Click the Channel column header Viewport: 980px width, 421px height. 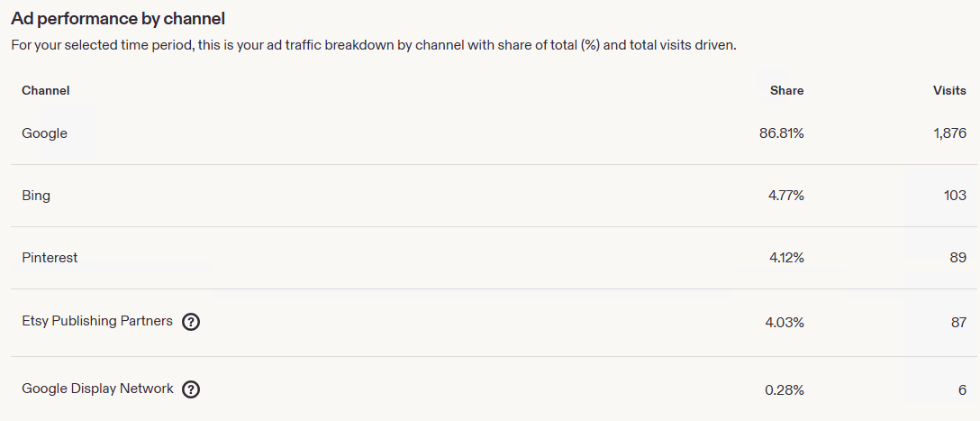tap(46, 91)
